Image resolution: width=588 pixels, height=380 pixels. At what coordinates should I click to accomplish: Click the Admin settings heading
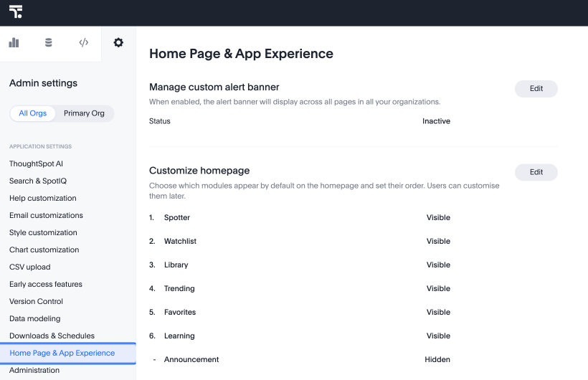[x=43, y=83]
